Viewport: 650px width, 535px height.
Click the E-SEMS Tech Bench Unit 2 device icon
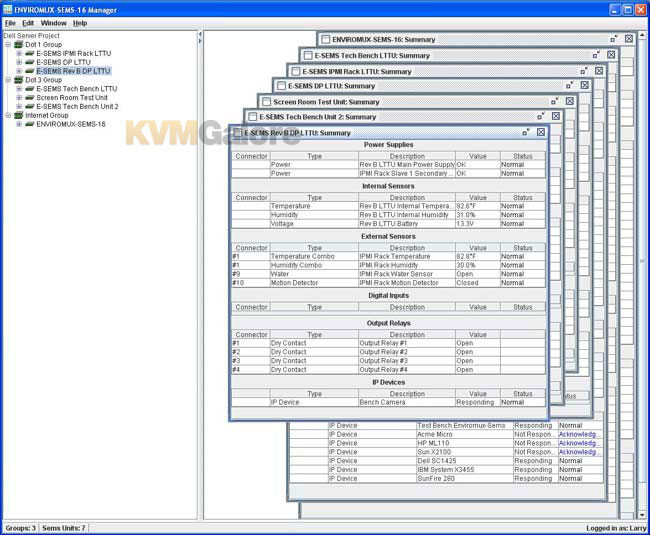point(29,107)
